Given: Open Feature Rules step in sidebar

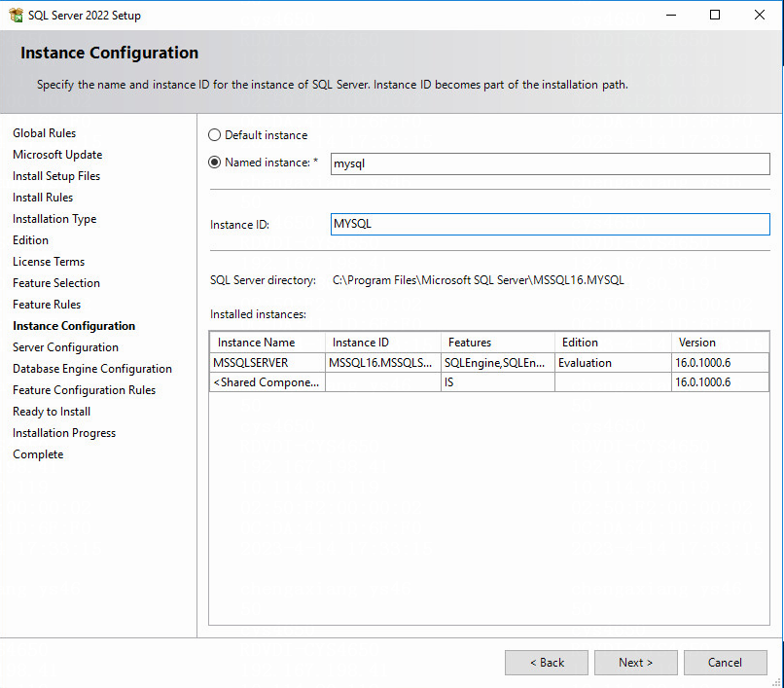Looking at the screenshot, I should [47, 305].
